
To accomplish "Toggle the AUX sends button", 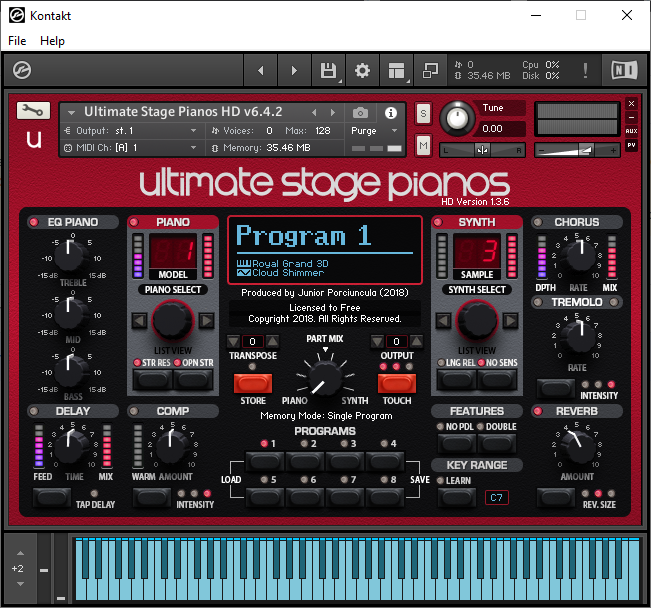I will [x=631, y=131].
